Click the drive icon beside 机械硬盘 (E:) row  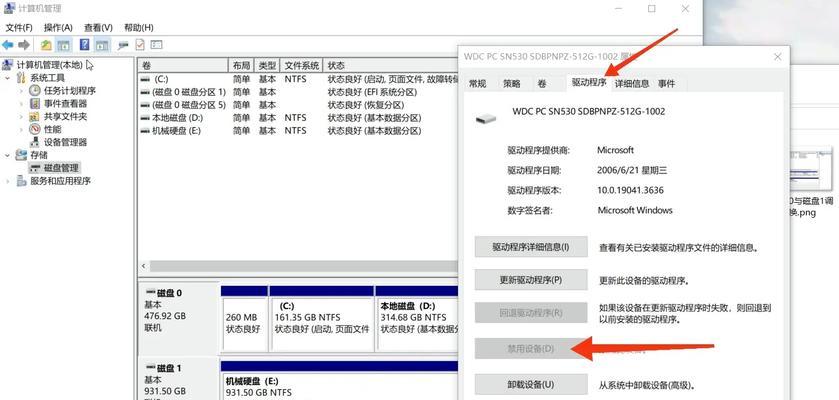pos(145,130)
